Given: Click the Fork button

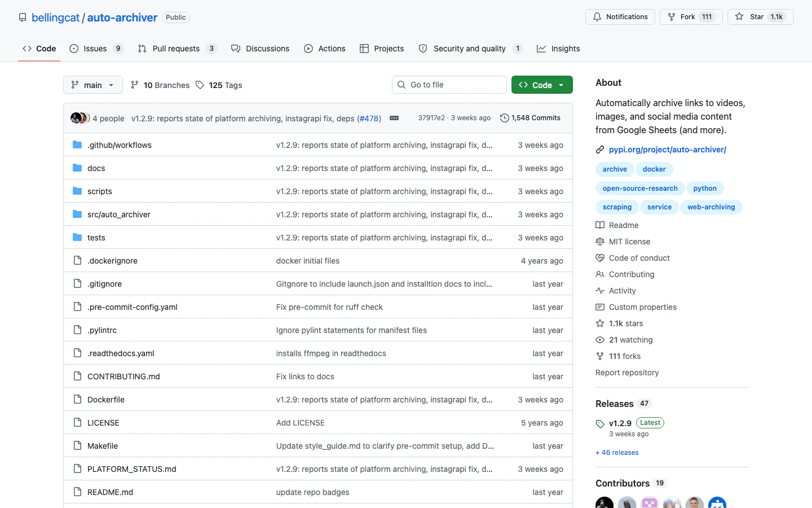Looking at the screenshot, I should click(691, 17).
